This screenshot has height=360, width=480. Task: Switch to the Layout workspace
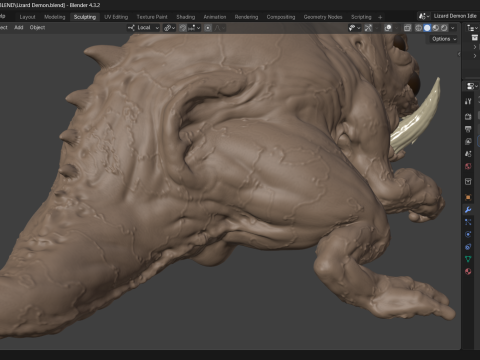coord(27,17)
